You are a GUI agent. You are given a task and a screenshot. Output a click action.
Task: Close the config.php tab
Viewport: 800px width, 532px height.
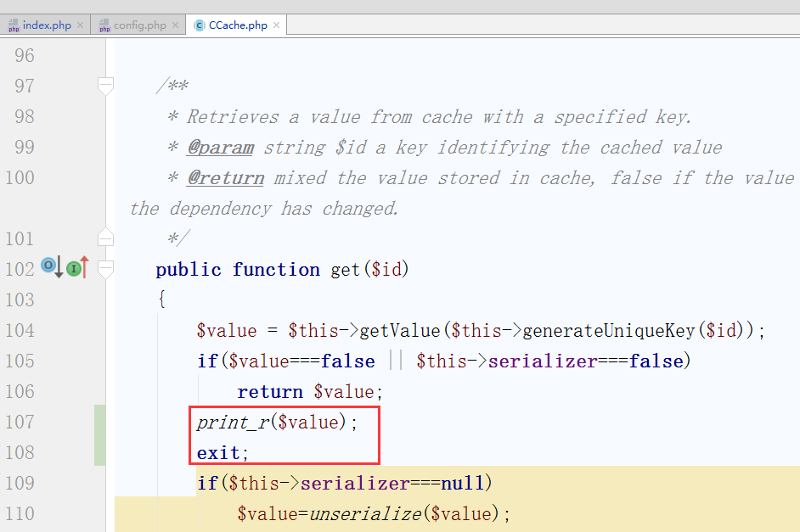(176, 25)
